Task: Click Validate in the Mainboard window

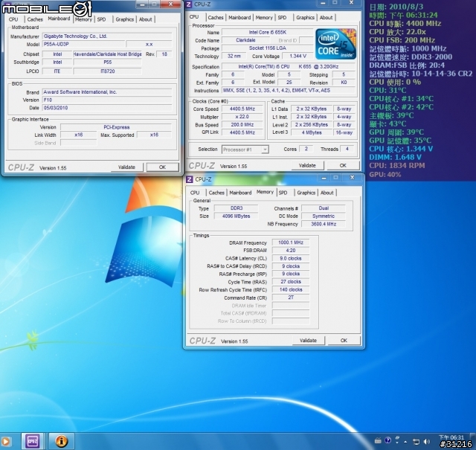Action: [x=126, y=167]
